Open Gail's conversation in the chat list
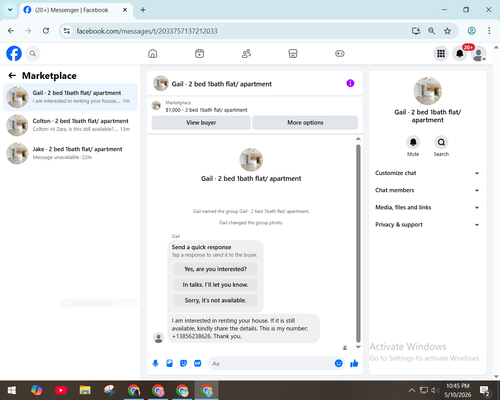500x400 pixels. (x=70, y=97)
